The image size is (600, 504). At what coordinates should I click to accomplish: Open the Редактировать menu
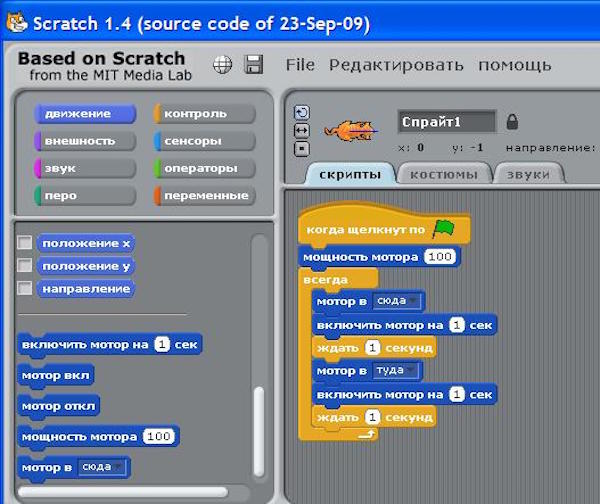point(396,65)
